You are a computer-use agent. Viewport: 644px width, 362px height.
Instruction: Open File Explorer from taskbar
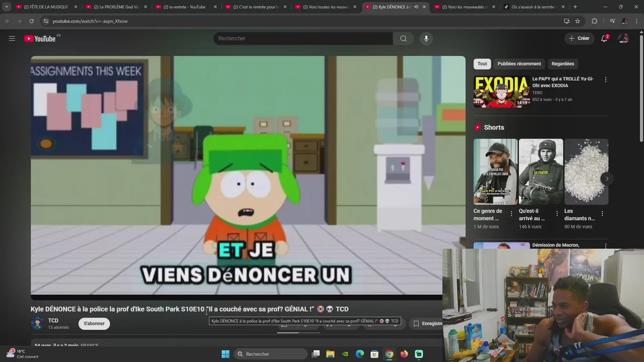pos(331,354)
